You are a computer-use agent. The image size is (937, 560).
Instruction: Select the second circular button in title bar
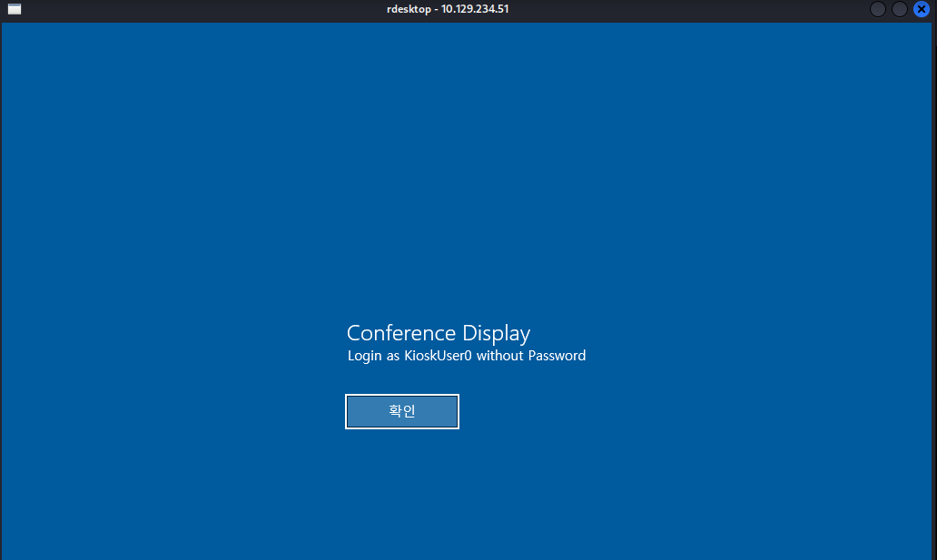899,9
